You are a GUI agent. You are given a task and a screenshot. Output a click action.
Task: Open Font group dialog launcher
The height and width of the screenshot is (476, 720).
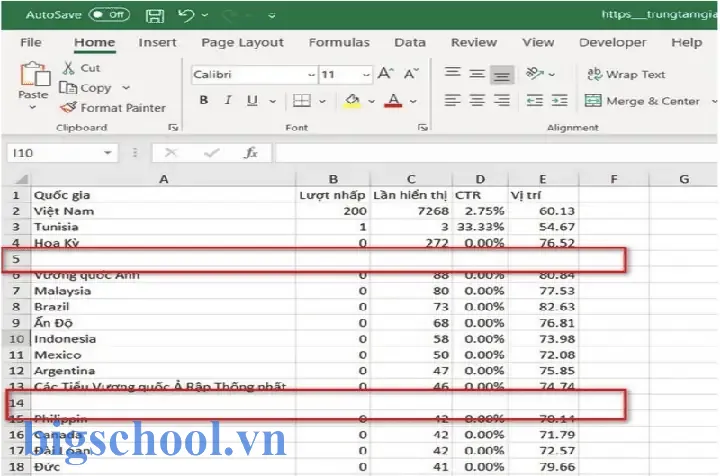point(422,128)
